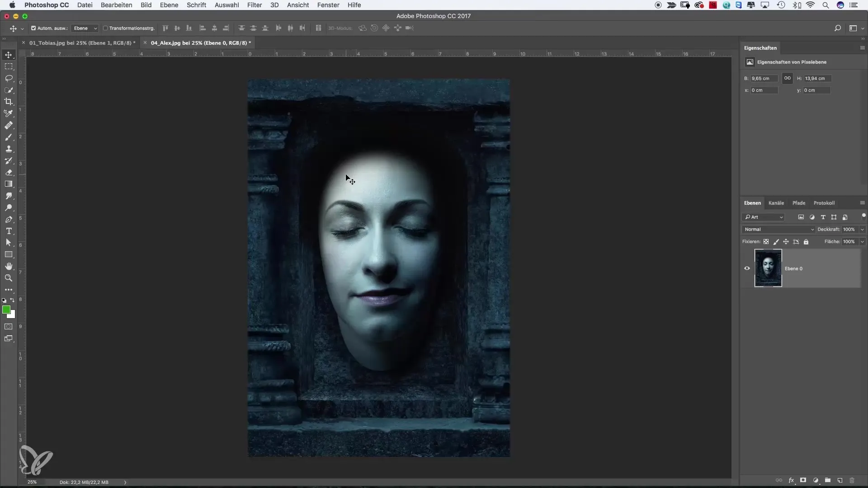This screenshot has height=488, width=868.
Task: Switch to the Protokoll tab
Action: point(824,203)
